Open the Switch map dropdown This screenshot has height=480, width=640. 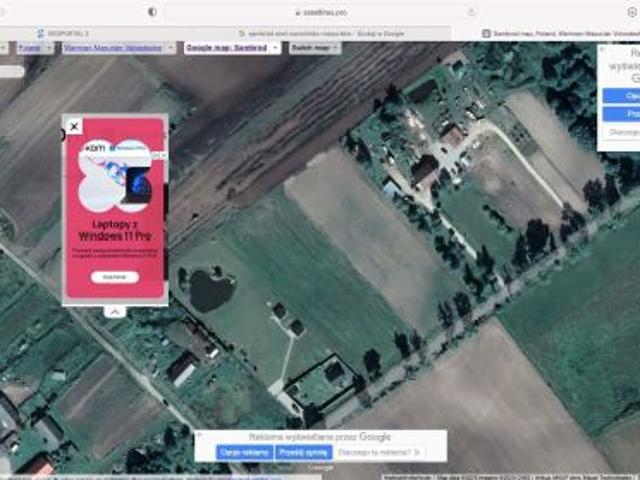pyautogui.click(x=315, y=48)
